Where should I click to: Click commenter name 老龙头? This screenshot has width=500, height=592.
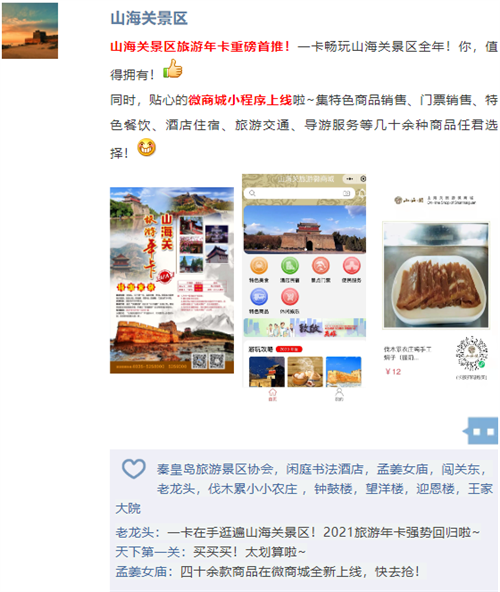coord(134,532)
